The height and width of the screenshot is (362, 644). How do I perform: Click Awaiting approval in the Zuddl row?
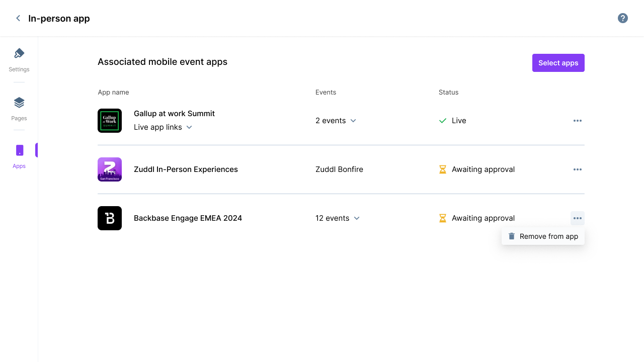[x=483, y=169]
